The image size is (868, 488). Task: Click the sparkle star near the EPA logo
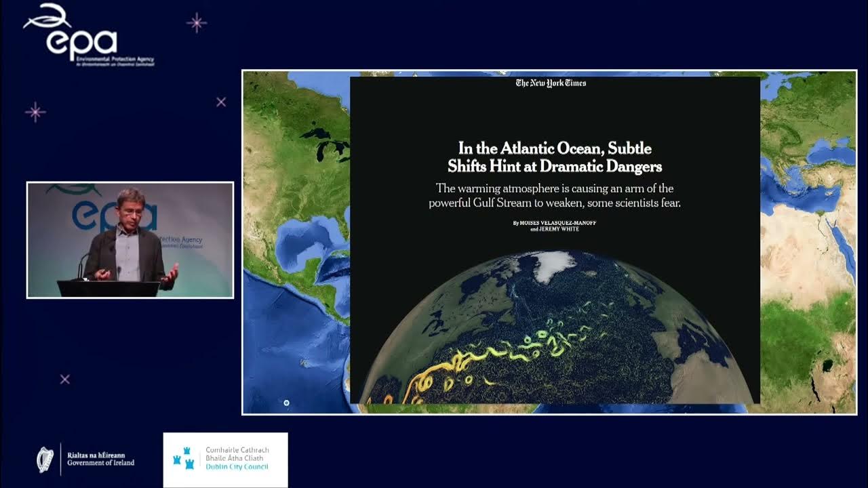point(196,23)
